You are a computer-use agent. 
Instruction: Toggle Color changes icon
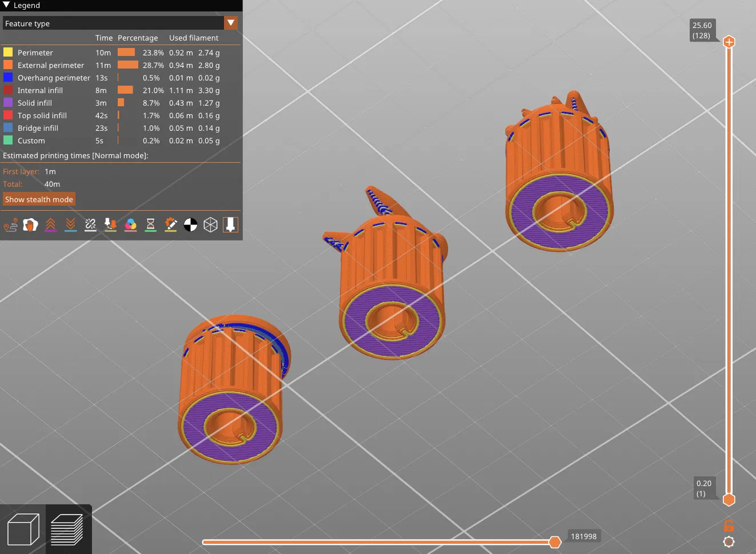(x=130, y=225)
